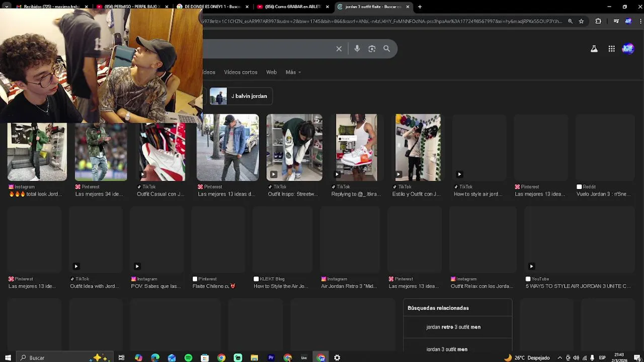Open '5 WAYS TO STYLE AIR JORDAN 3' YouTube result
The height and width of the screenshot is (362, 644).
[578, 286]
